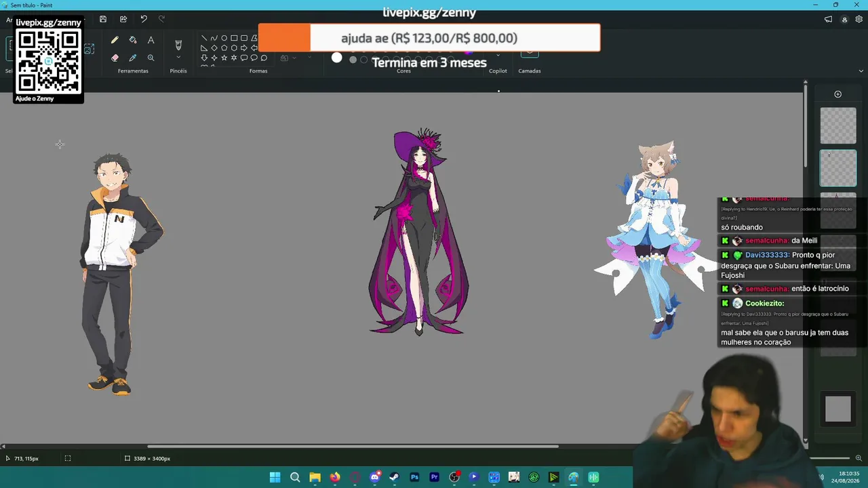The image size is (868, 488).
Task: Select the Pencil tool
Action: click(115, 41)
